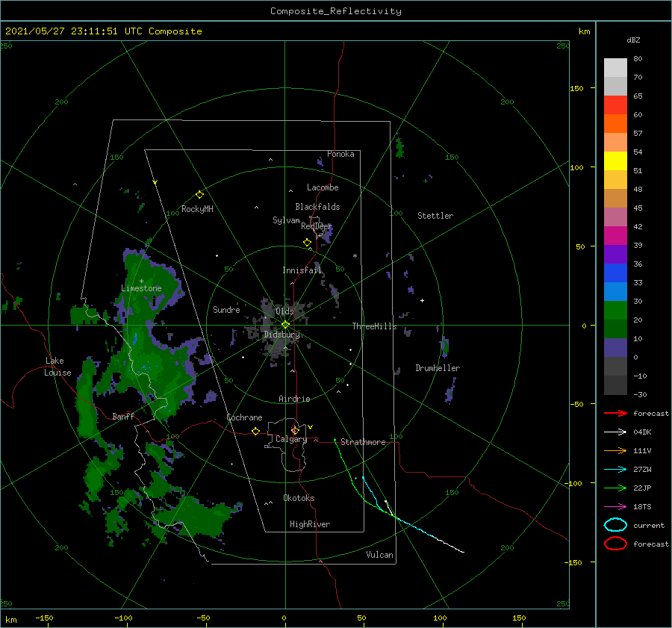Pick the yellow 54-51 dBZ color swatch
Viewport: 672px width, 628px height.
coord(615,161)
